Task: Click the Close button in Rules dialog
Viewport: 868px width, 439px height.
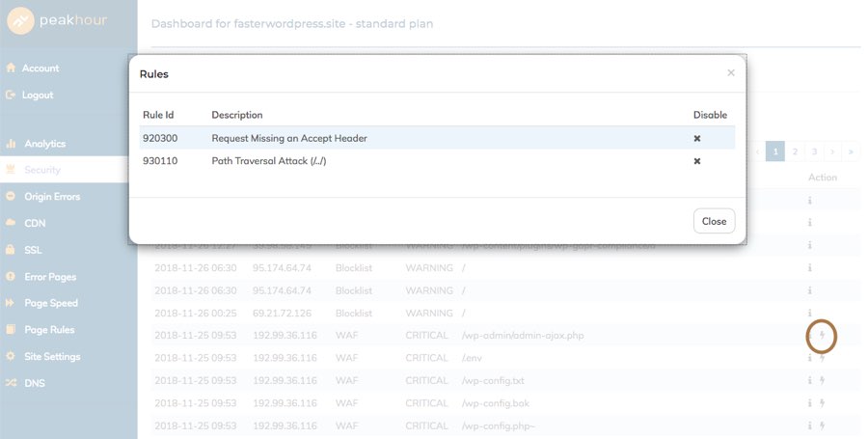Action: tap(714, 221)
